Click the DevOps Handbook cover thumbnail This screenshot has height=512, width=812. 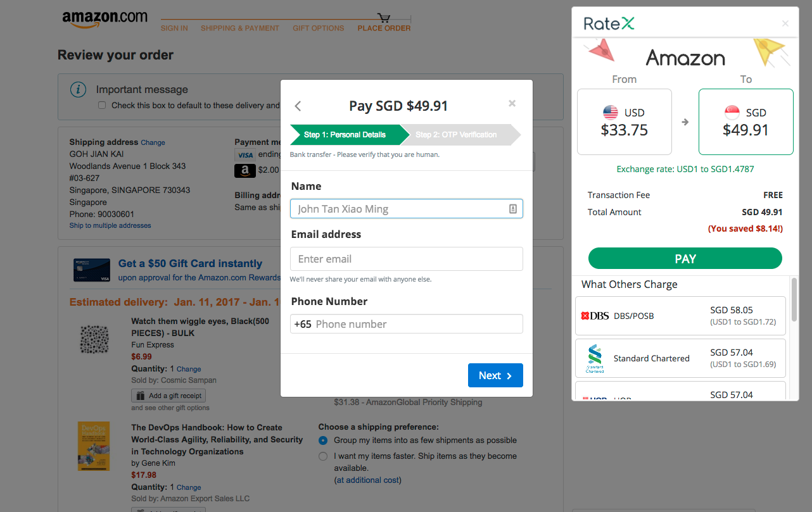coord(94,446)
